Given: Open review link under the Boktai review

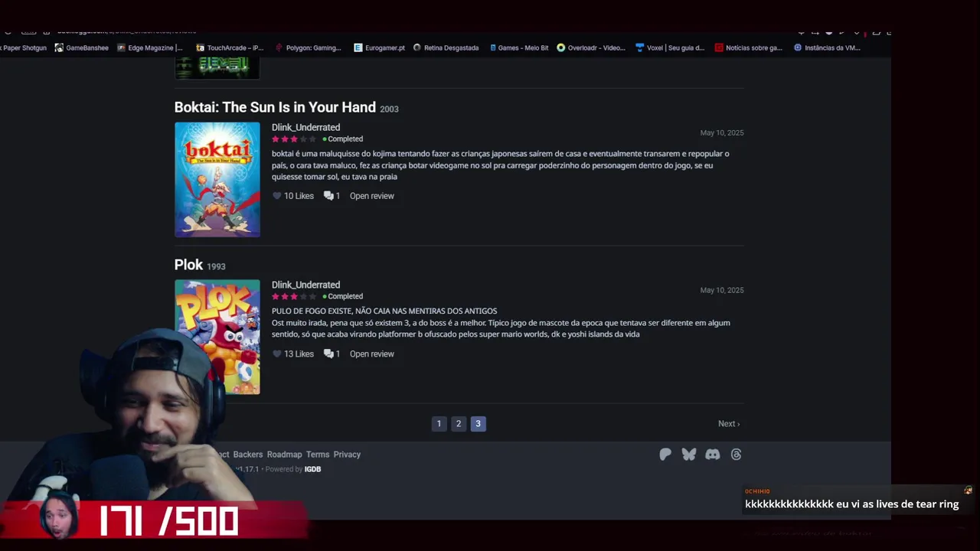Looking at the screenshot, I should (372, 196).
